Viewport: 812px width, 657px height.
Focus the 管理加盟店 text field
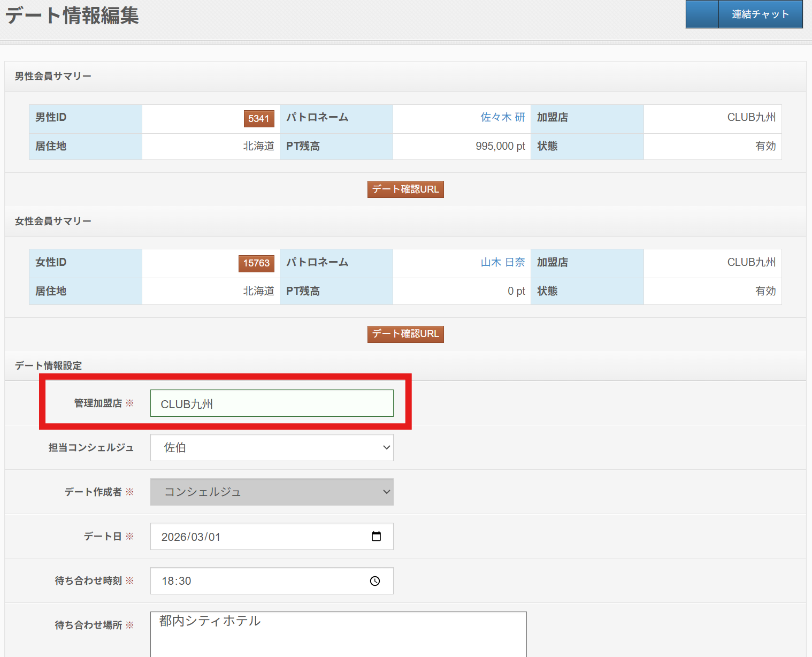[272, 403]
